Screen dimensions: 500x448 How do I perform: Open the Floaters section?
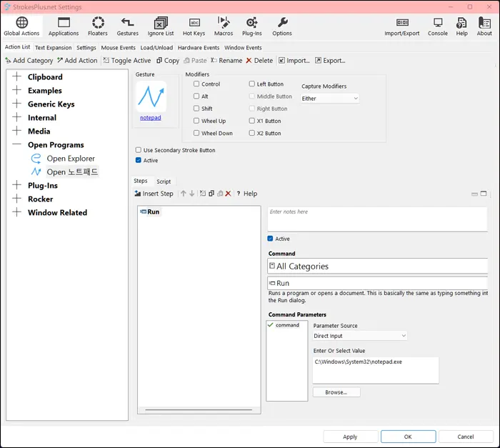(x=98, y=26)
